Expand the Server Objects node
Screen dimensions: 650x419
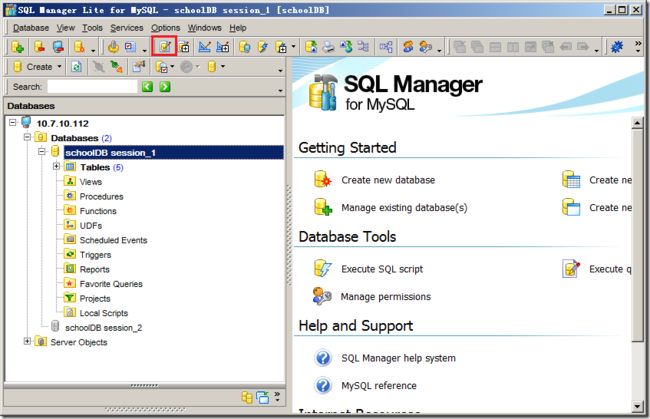[27, 341]
